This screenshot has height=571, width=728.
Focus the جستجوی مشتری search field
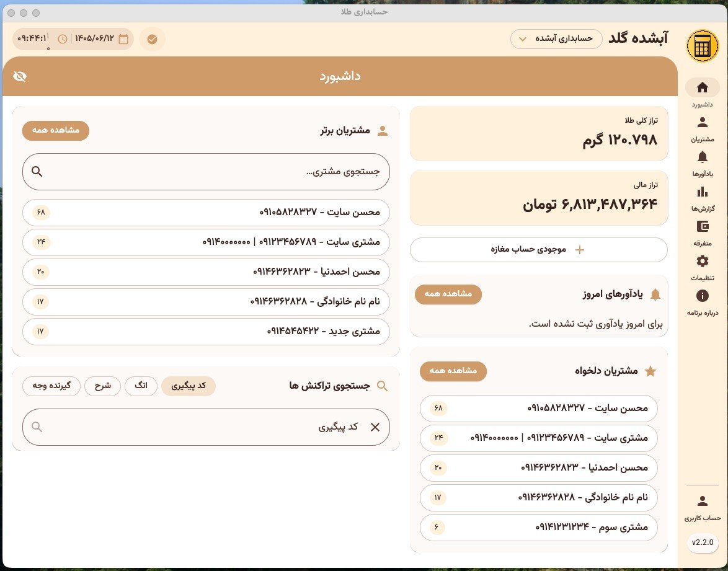click(x=206, y=172)
